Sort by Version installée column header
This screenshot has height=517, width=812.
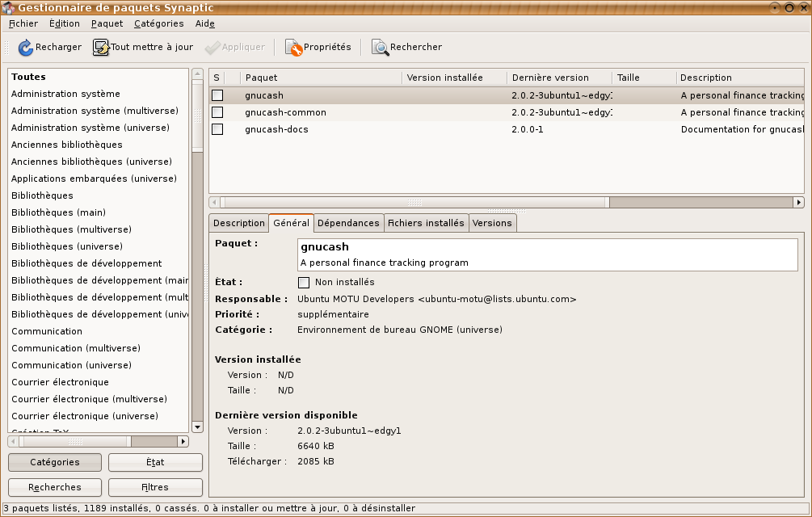click(455, 78)
